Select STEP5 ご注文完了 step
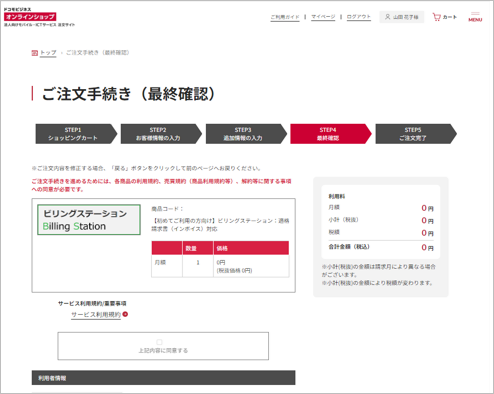 tap(416, 134)
